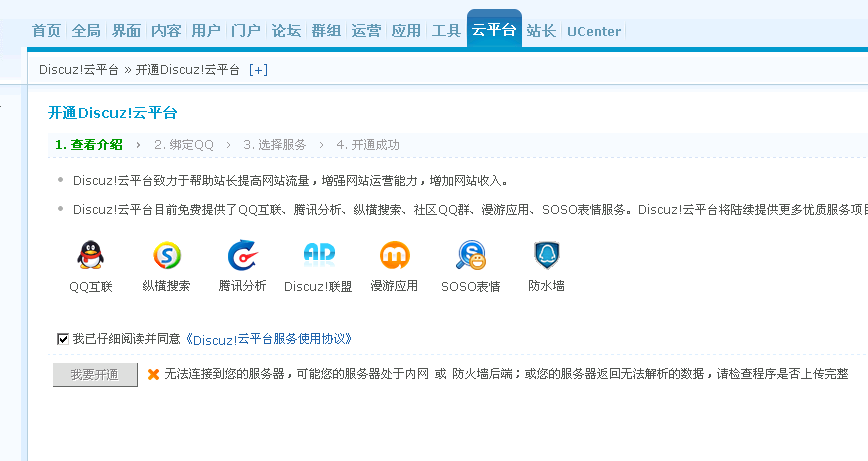This screenshot has width=868, height=461.
Task: Open the 全局 tab
Action: (x=86, y=31)
